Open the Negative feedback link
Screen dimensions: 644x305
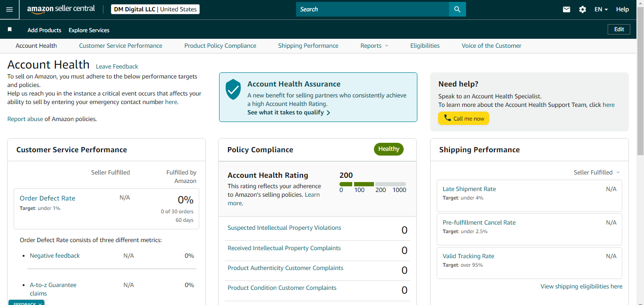point(55,256)
